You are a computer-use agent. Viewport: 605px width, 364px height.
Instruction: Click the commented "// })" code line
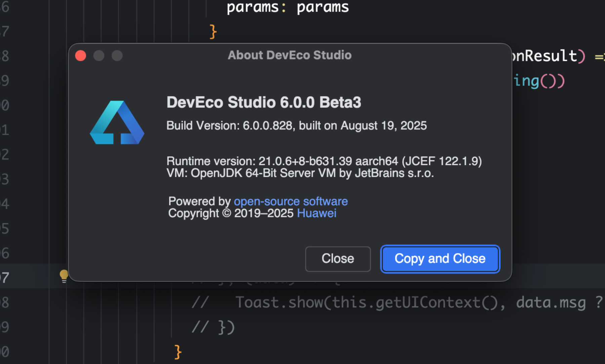point(213,327)
